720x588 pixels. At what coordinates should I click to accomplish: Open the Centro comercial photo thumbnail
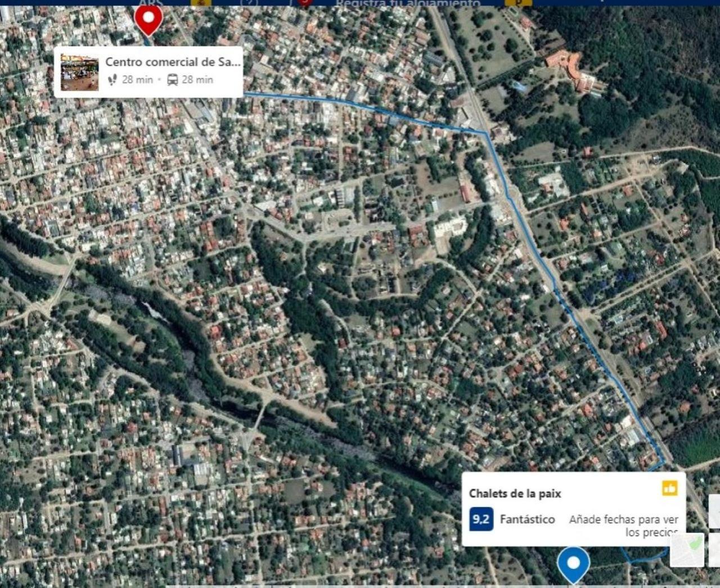[79, 73]
